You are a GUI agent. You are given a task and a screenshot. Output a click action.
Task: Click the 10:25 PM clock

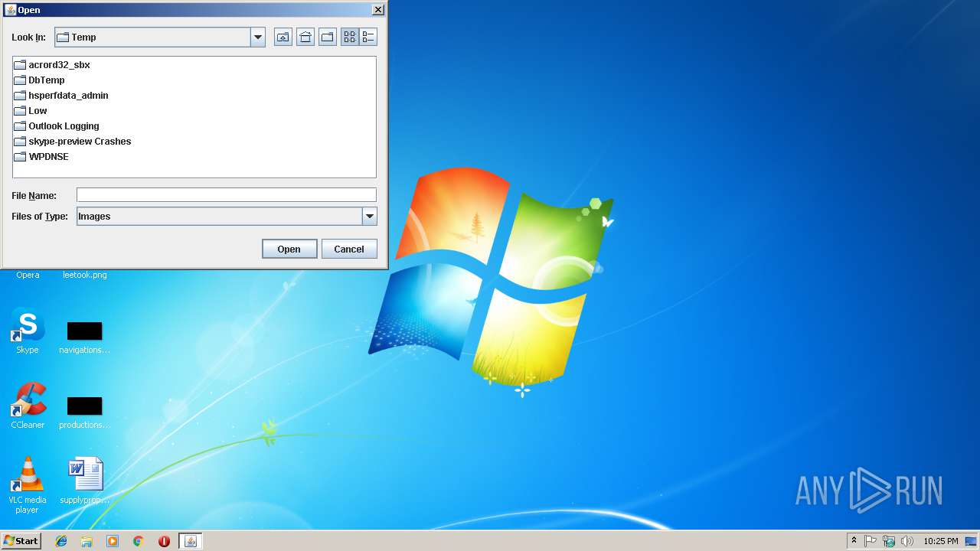tap(940, 541)
